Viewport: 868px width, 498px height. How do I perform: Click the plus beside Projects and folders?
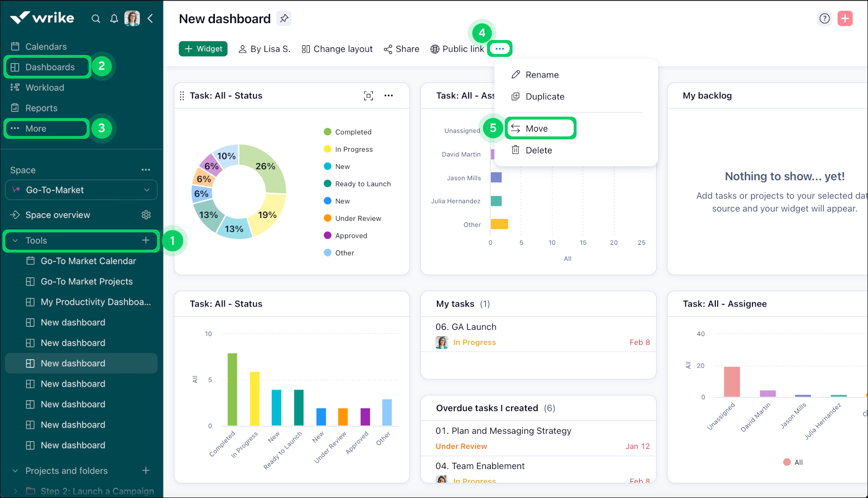(145, 471)
